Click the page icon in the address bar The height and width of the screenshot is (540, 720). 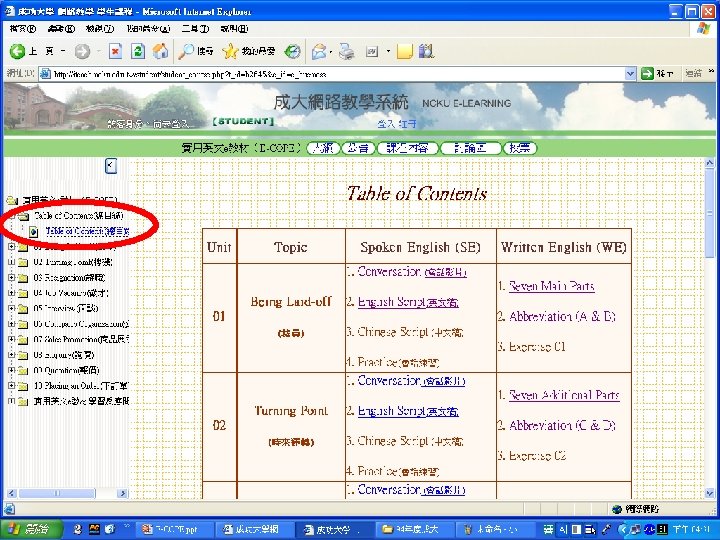point(45,73)
